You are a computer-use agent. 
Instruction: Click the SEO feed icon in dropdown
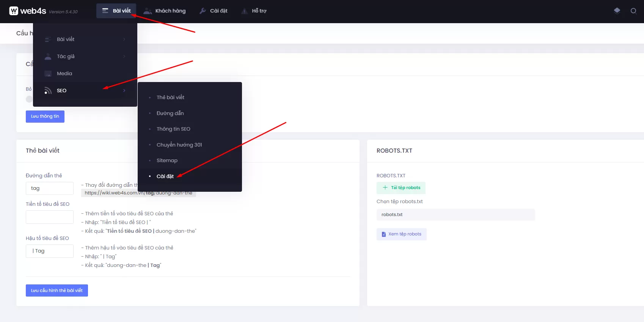(48, 91)
